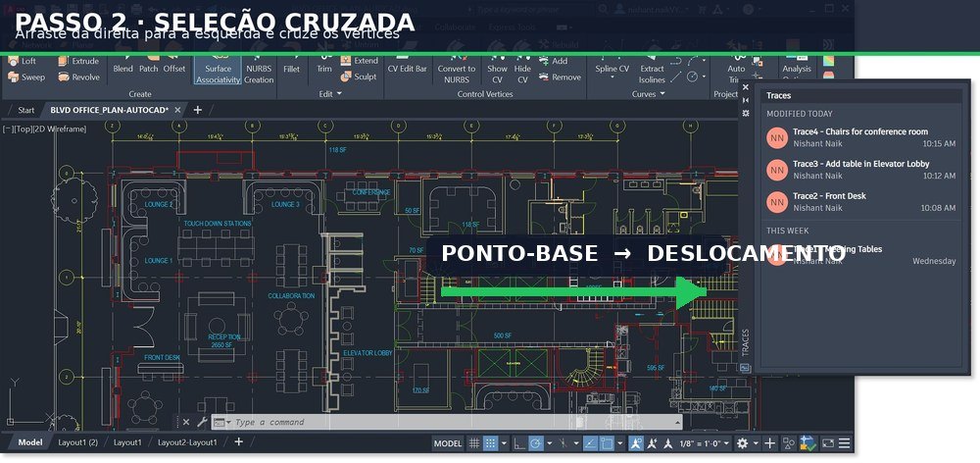Select the line curve tool in Curves panel
The image size is (980, 463).
point(675,77)
